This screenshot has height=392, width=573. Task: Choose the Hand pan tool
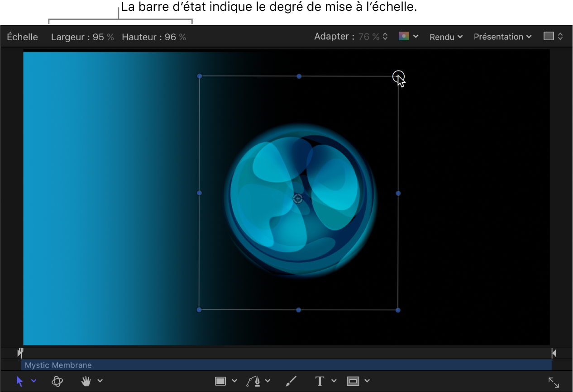coord(86,381)
